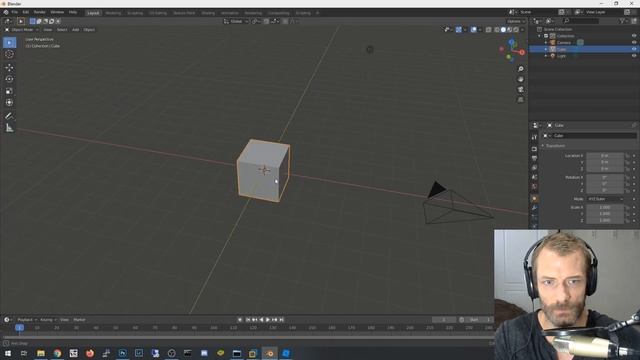Image resolution: width=640 pixels, height=360 pixels.
Task: Select Rendered viewport shading mode
Action: [x=516, y=29]
